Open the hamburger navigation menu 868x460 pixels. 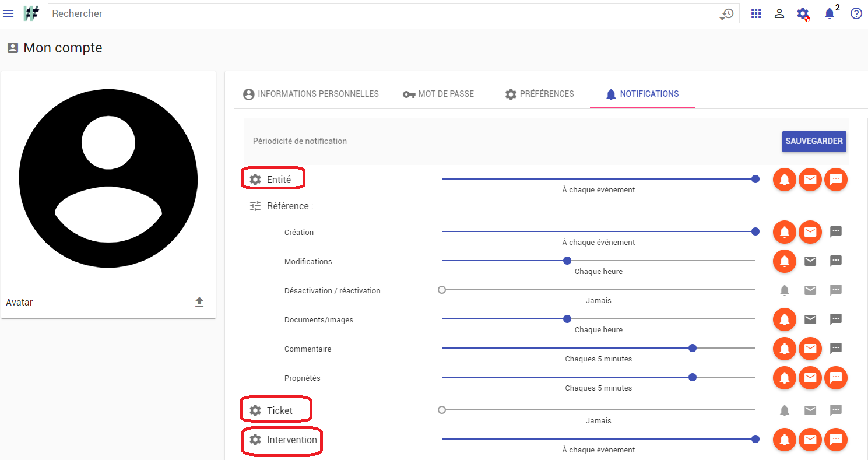coord(9,13)
